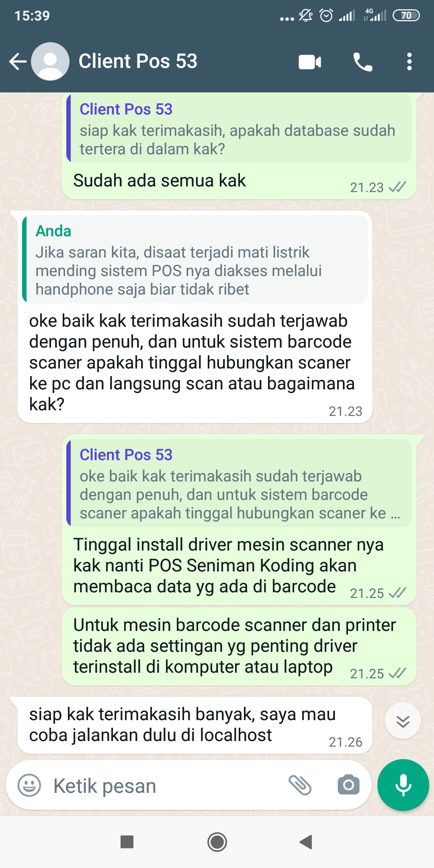Select message 'Untuk mesin barcode scanner dan printer'
Screen dimensions: 434x868
click(239, 647)
